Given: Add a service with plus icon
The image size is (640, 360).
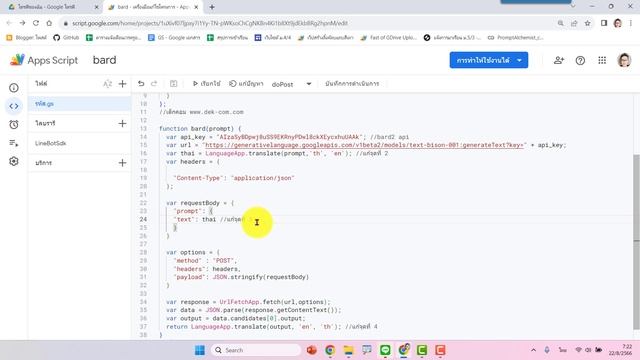Looking at the screenshot, I should (122, 163).
